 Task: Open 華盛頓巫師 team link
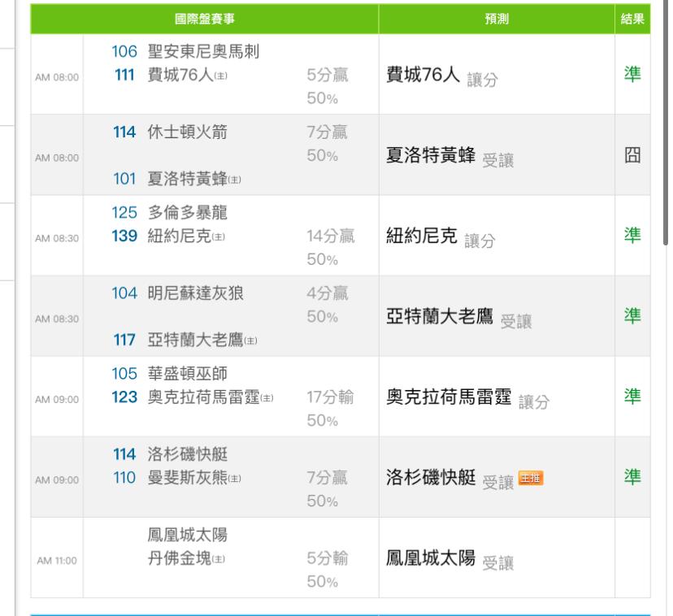(x=187, y=374)
